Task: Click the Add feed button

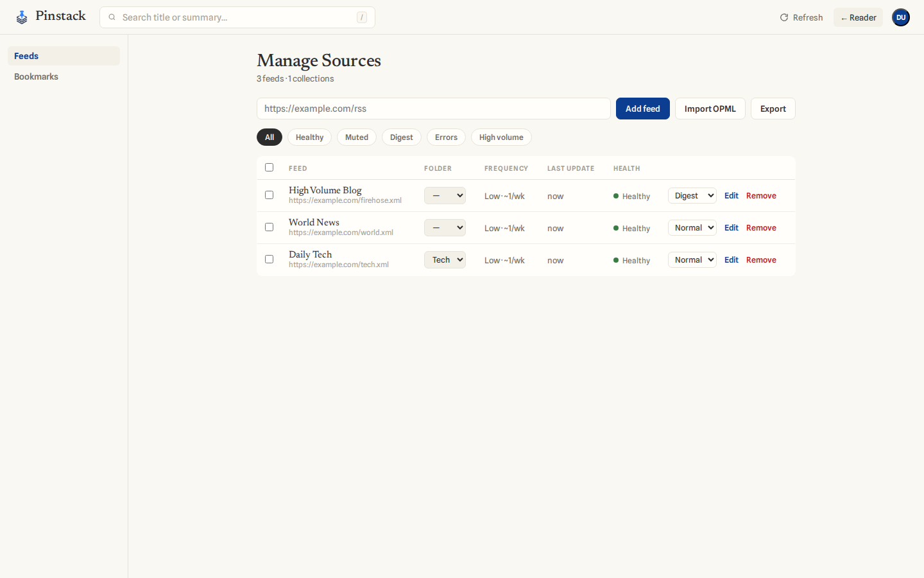Action: [642, 109]
